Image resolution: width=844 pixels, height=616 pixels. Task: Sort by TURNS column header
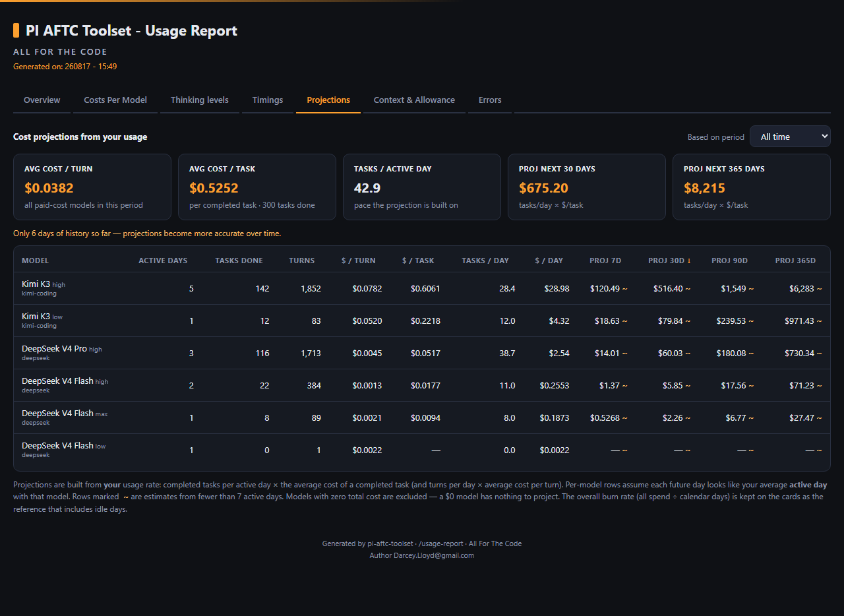302,261
